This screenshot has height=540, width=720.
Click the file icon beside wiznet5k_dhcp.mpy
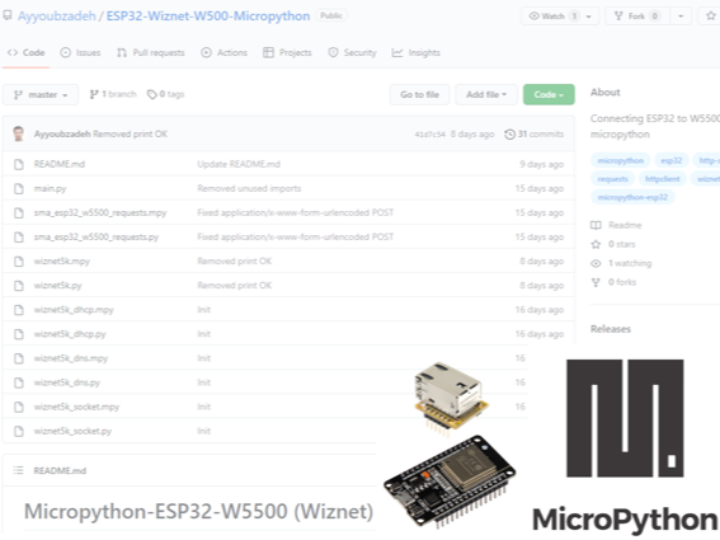click(x=19, y=310)
